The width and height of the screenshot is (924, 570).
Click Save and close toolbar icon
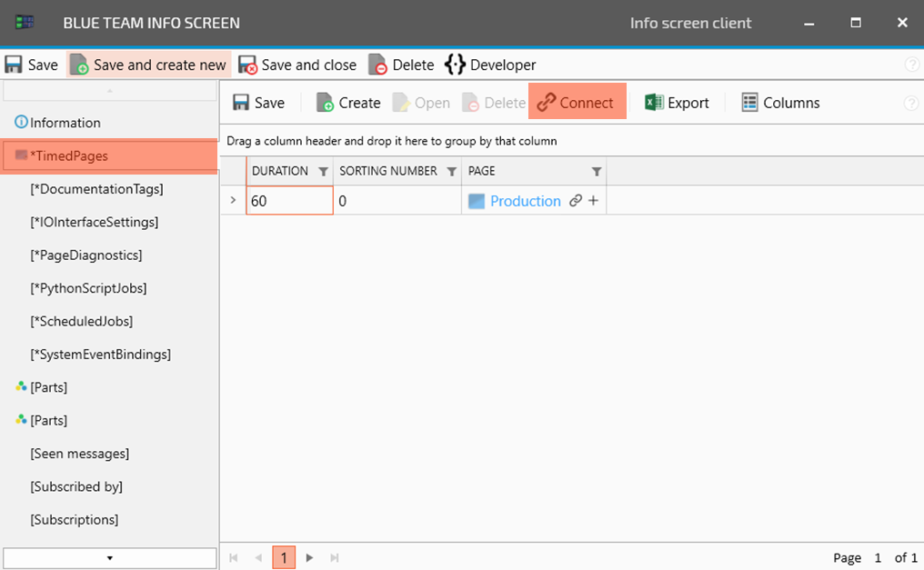pyautogui.click(x=247, y=65)
